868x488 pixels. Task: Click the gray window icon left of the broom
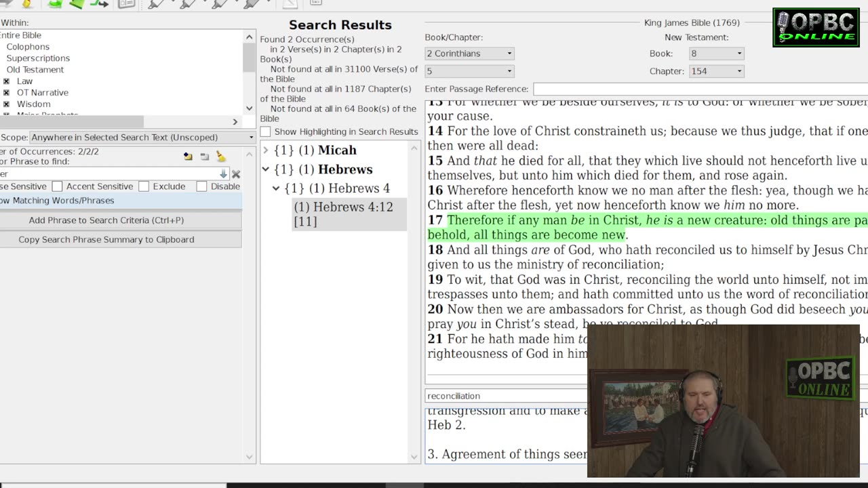(x=205, y=157)
